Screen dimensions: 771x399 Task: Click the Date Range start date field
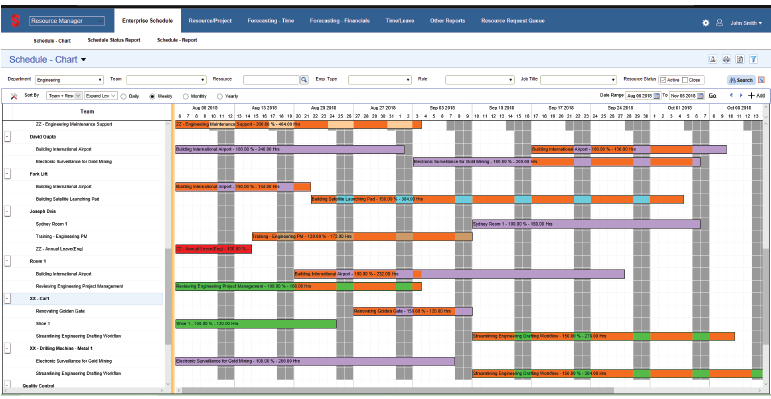pyautogui.click(x=639, y=96)
